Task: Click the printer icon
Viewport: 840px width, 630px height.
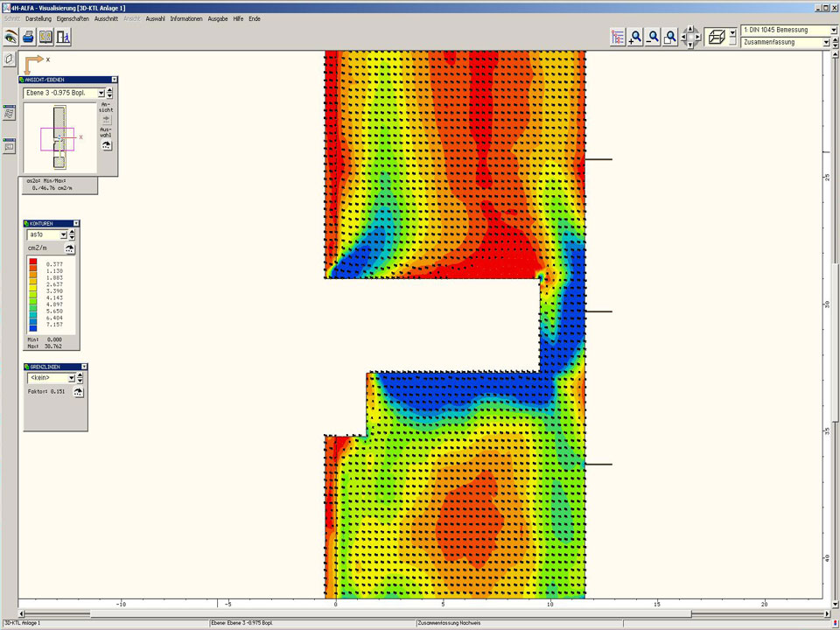Action: [28, 37]
